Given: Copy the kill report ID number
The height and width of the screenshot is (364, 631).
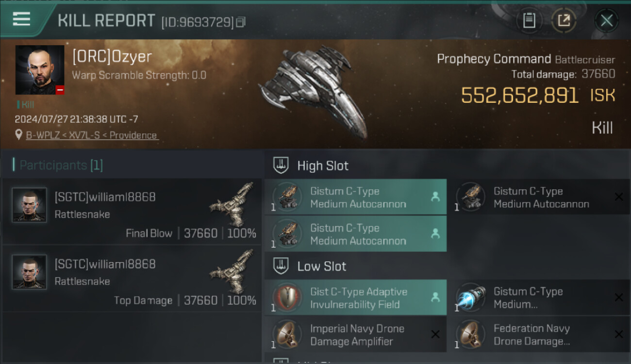Looking at the screenshot, I should 241,22.
